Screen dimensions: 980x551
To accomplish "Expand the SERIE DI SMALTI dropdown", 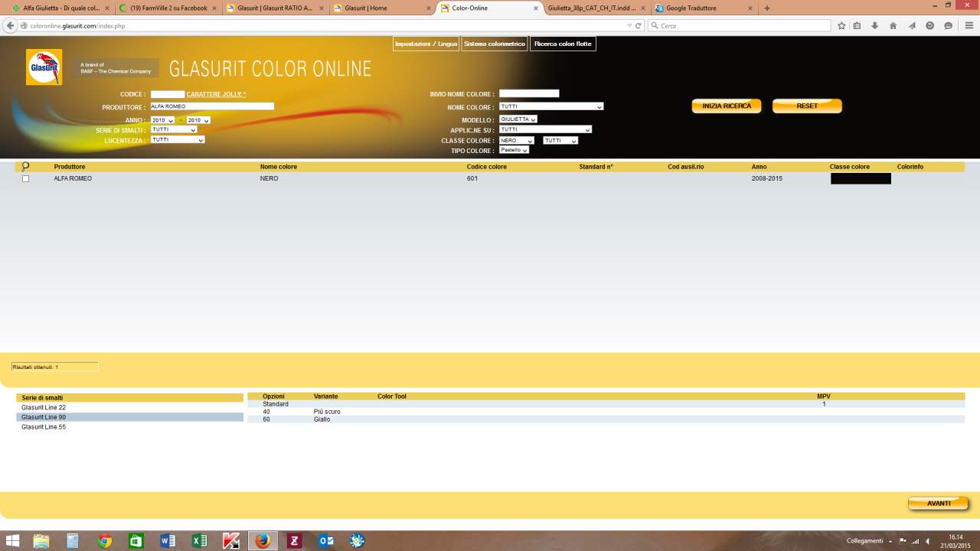I will (174, 129).
